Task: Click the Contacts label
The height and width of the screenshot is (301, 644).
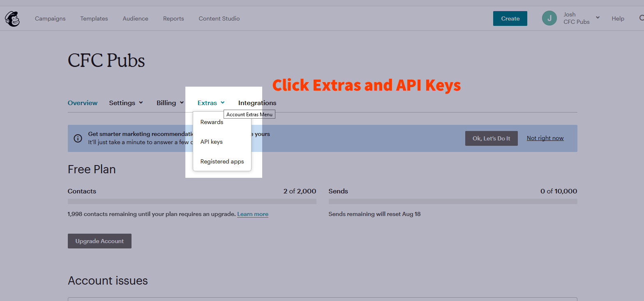Action: tap(82, 191)
